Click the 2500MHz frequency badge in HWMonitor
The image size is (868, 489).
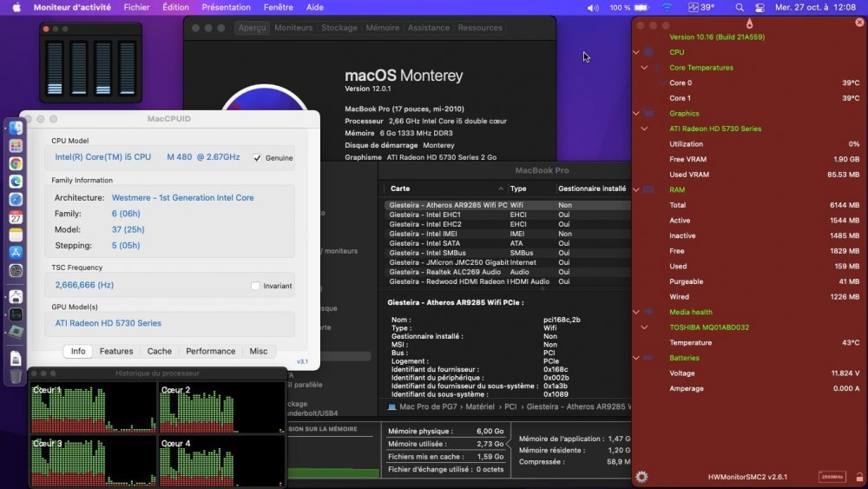coord(832,476)
